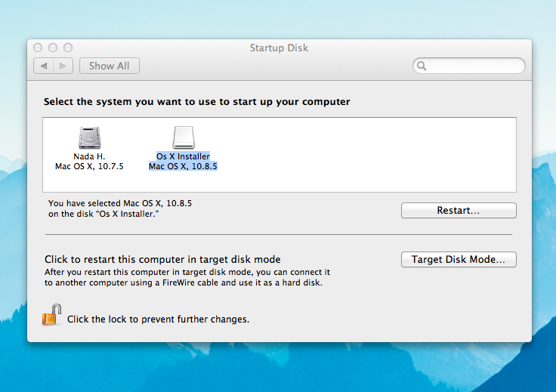Minimize the Startup Disk window

click(53, 48)
